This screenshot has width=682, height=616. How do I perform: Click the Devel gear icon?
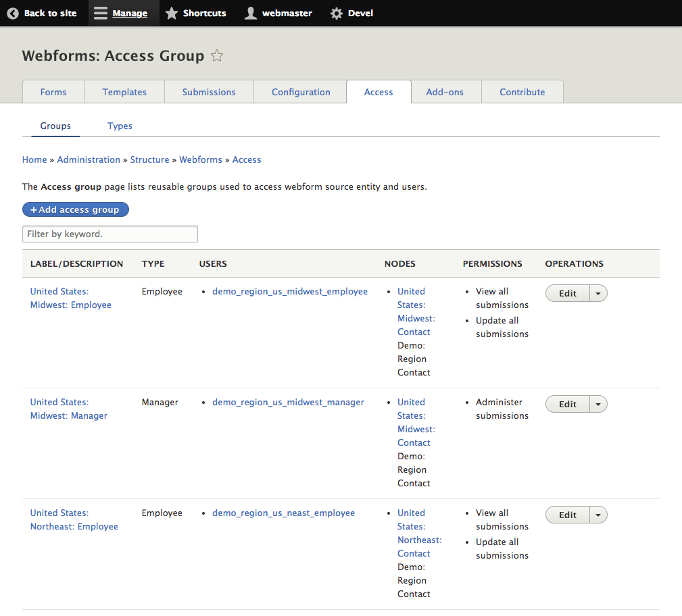335,13
